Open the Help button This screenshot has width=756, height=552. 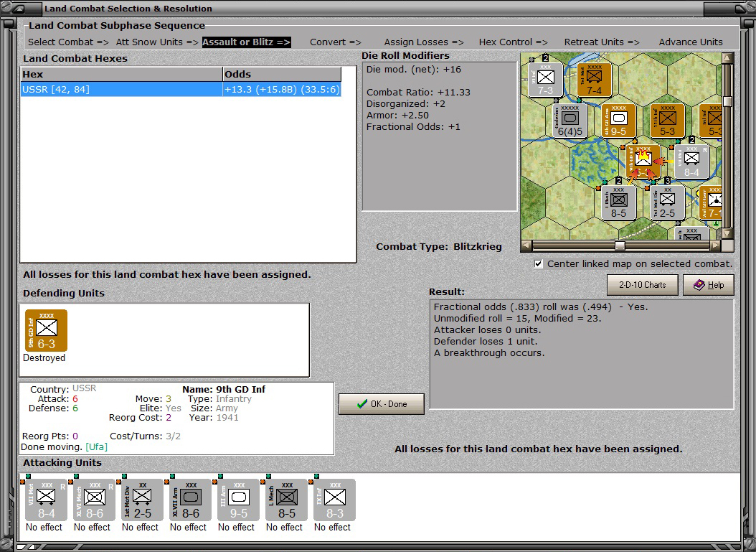708,285
